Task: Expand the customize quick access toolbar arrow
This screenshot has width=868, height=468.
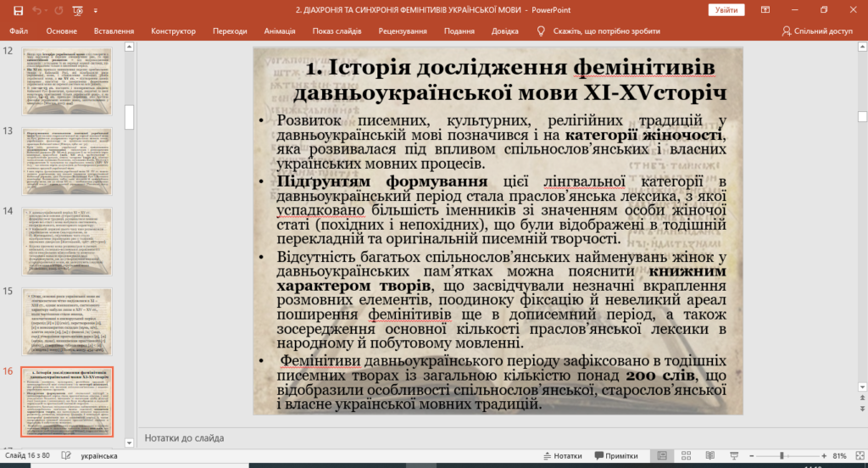Action: (x=95, y=10)
